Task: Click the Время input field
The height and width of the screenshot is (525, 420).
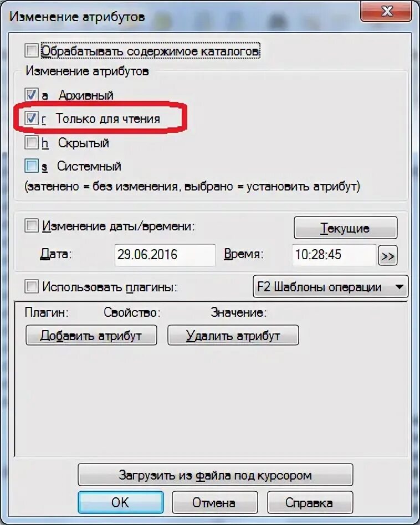Action: (x=334, y=255)
